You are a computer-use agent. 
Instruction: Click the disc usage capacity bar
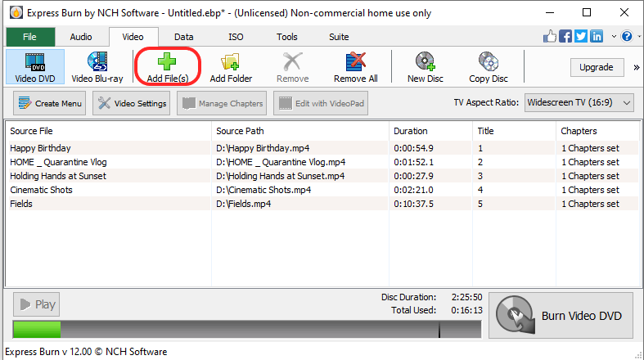(x=245, y=329)
